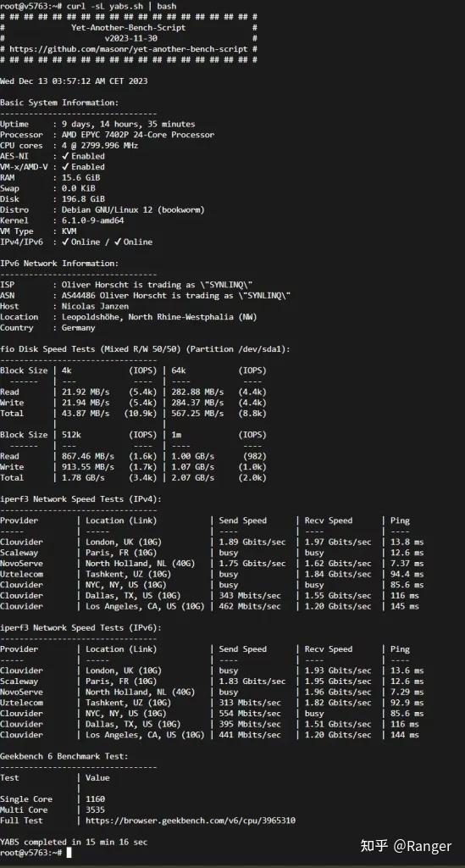Viewport: 465px width, 868px height.
Task: Click the 'Geekbench 6 Benchmark Test:' heading
Action: click(64, 756)
